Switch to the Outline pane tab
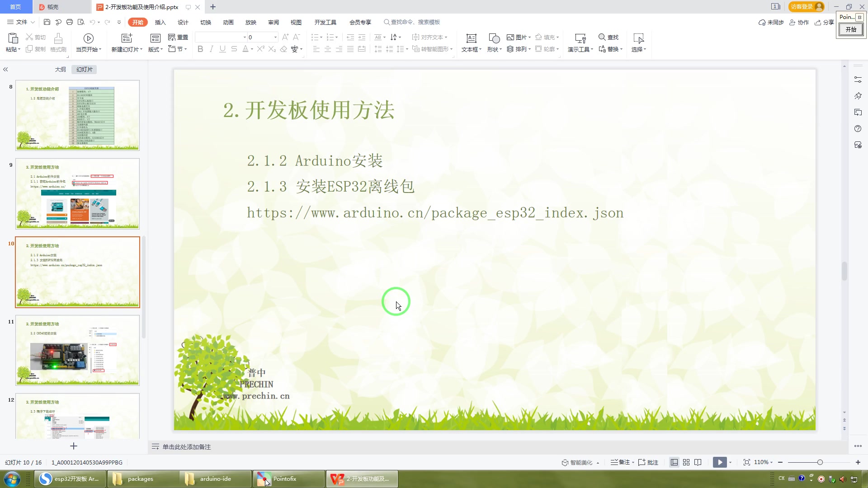Screen dimensions: 868x488 click(60, 69)
